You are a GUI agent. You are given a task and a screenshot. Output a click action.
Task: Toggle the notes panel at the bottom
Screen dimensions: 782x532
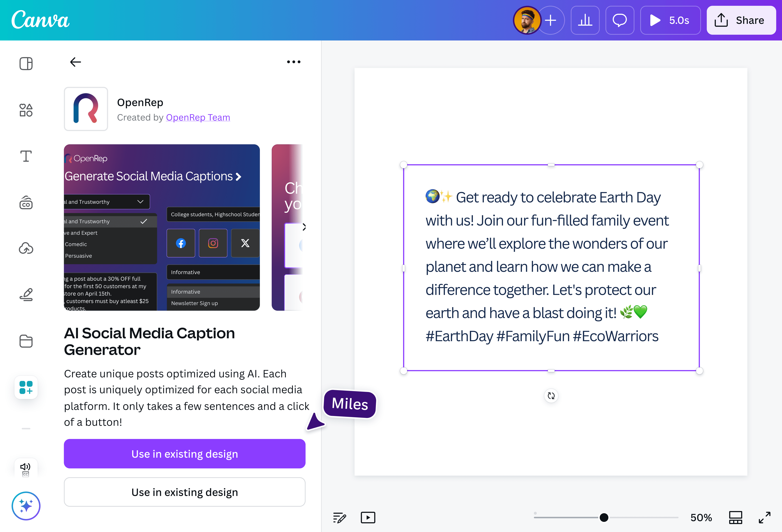(x=339, y=517)
